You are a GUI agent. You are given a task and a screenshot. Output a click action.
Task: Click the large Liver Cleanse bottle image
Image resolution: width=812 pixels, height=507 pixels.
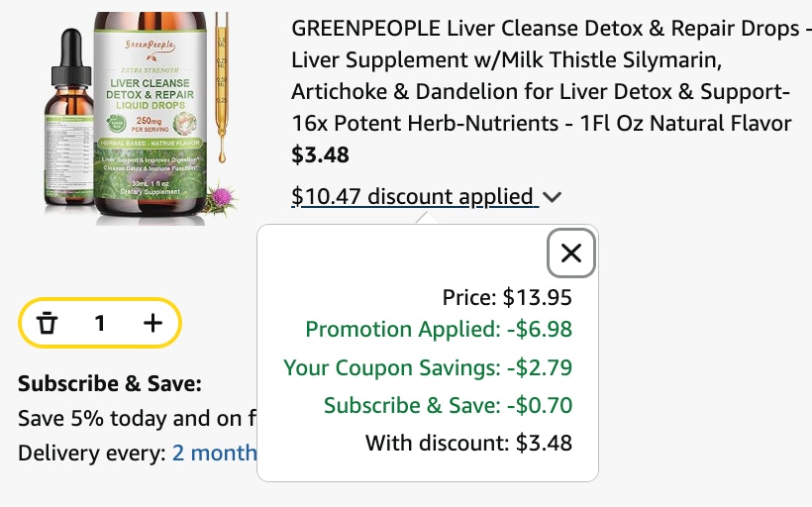pos(151,115)
